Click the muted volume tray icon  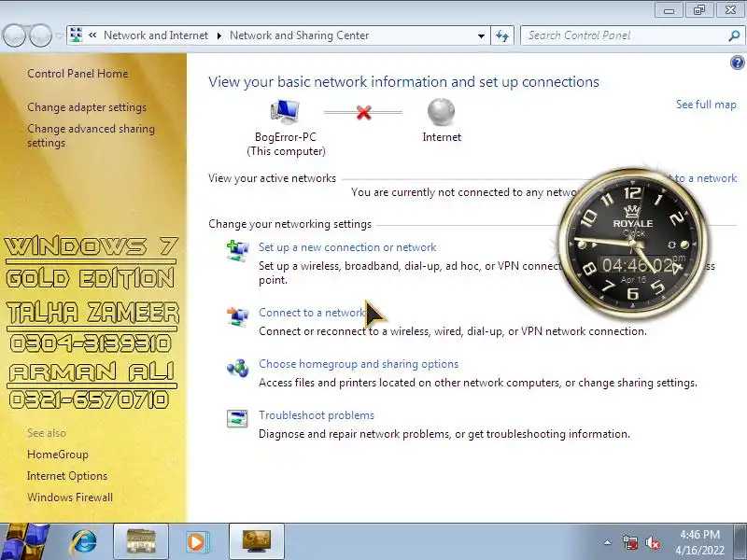pyautogui.click(x=653, y=542)
